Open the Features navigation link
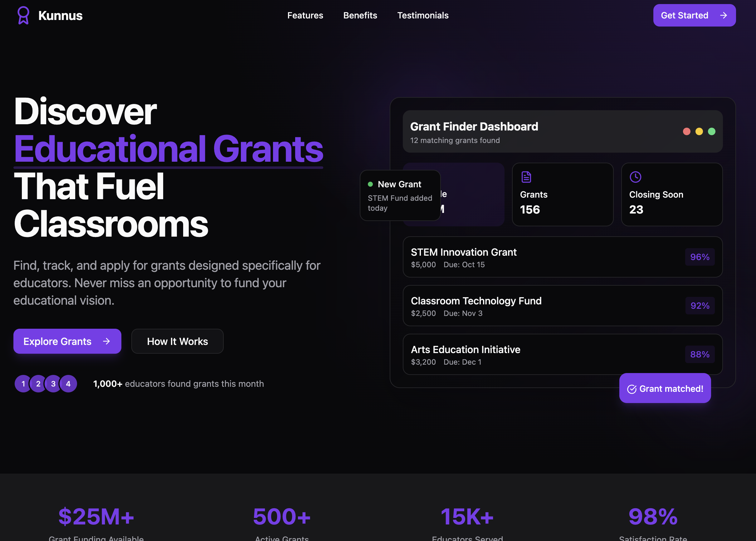The image size is (756, 541). pyautogui.click(x=305, y=15)
